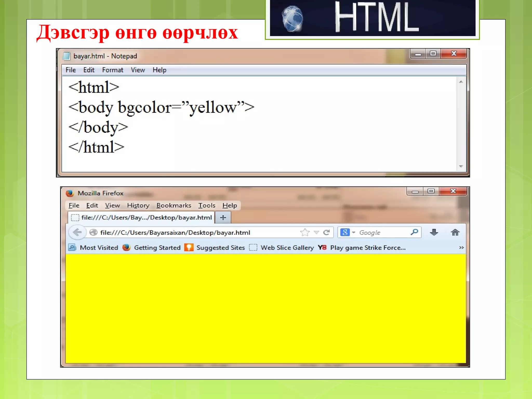Click the <html> line in Notepad
This screenshot has height=399, width=532.
pos(94,87)
